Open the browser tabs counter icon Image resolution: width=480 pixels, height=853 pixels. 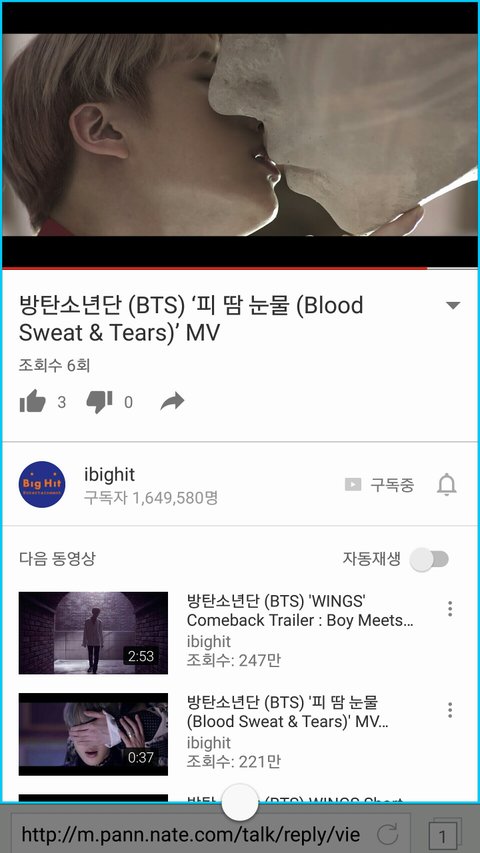click(x=445, y=834)
